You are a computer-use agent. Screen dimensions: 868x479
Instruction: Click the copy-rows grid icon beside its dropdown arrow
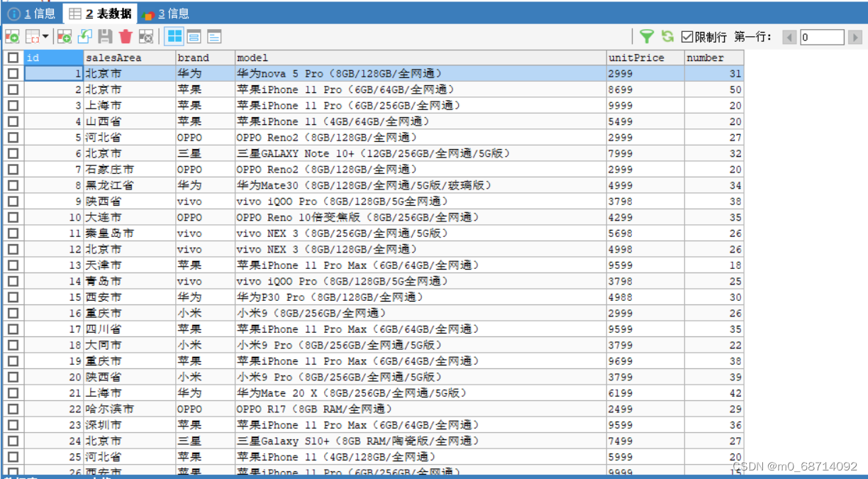pyautogui.click(x=32, y=36)
